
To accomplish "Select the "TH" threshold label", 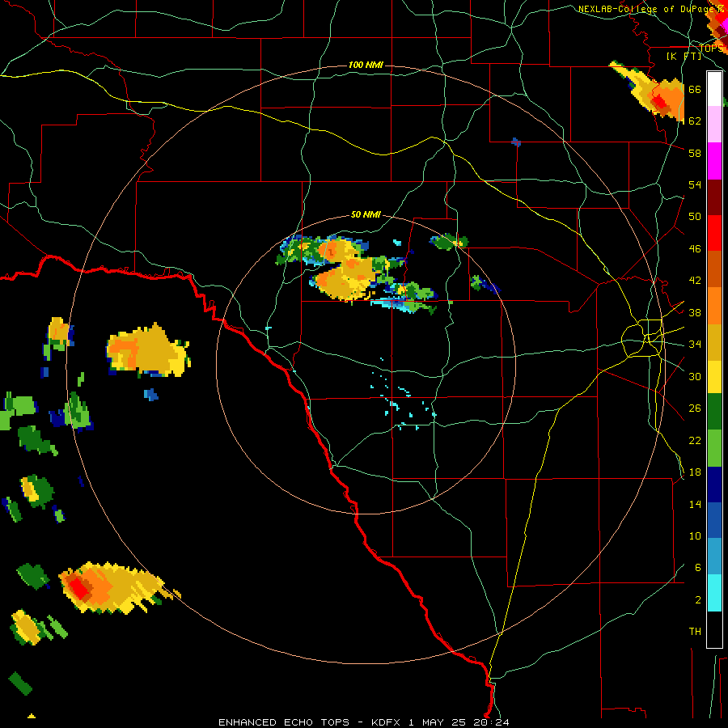I will [695, 632].
